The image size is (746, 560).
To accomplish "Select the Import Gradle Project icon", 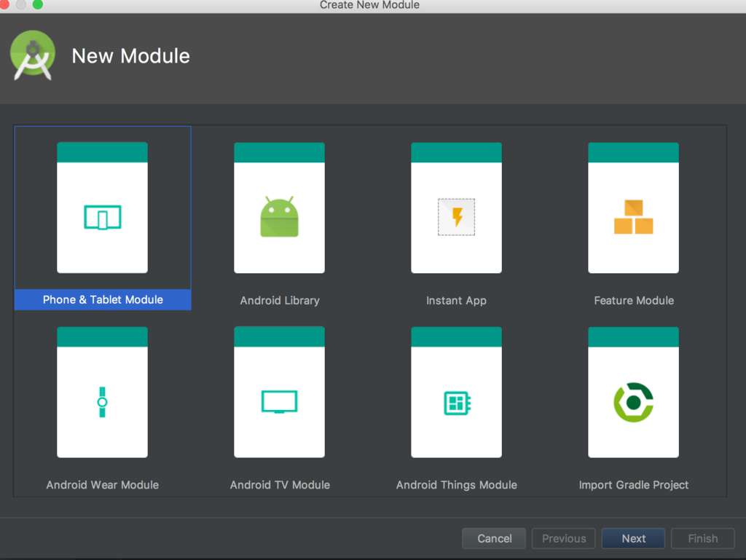I will [633, 402].
